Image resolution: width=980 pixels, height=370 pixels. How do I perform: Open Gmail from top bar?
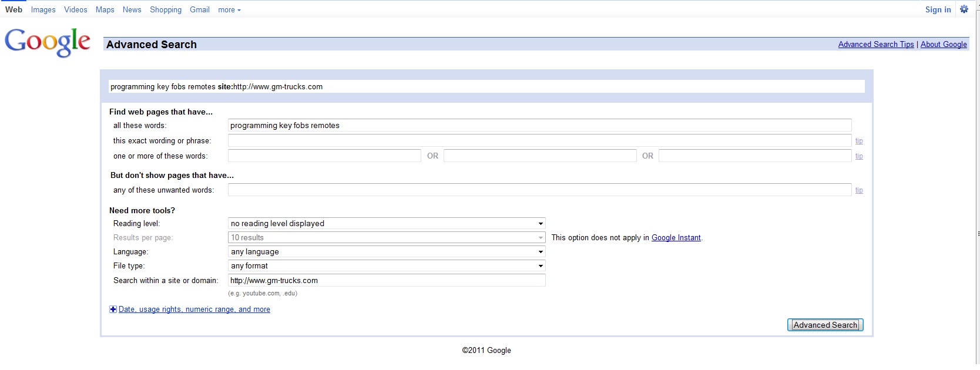click(x=200, y=10)
